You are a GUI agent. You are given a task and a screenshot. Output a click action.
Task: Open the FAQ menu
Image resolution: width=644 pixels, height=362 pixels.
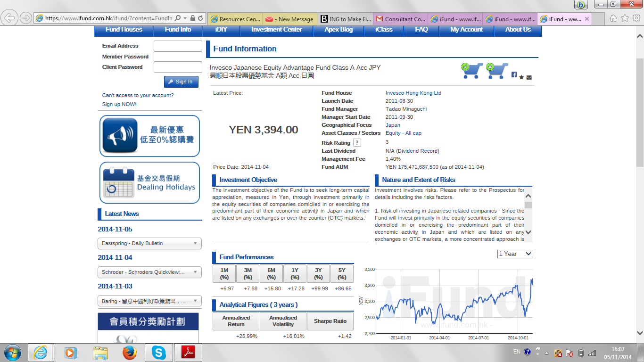(421, 30)
